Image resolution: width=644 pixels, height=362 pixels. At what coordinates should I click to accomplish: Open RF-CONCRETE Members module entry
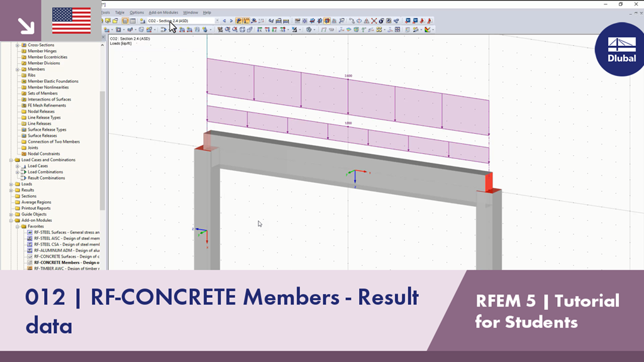tap(67, 263)
